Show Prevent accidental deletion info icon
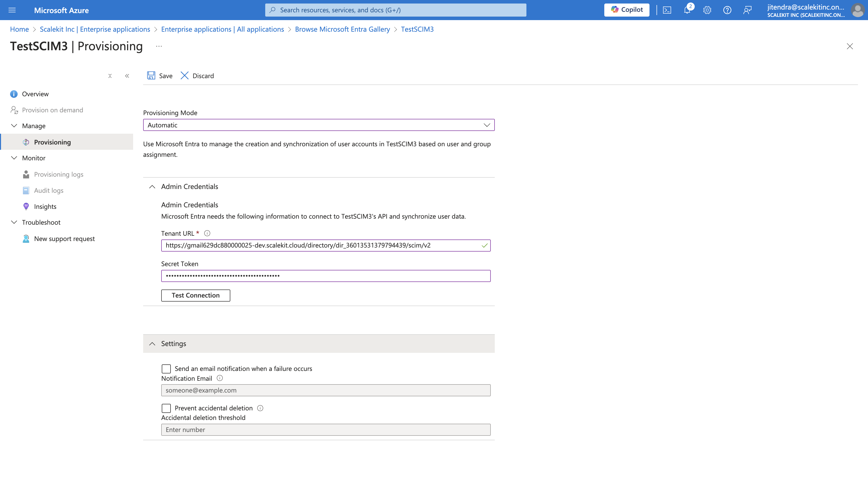The width and height of the screenshot is (868, 482). (x=260, y=408)
